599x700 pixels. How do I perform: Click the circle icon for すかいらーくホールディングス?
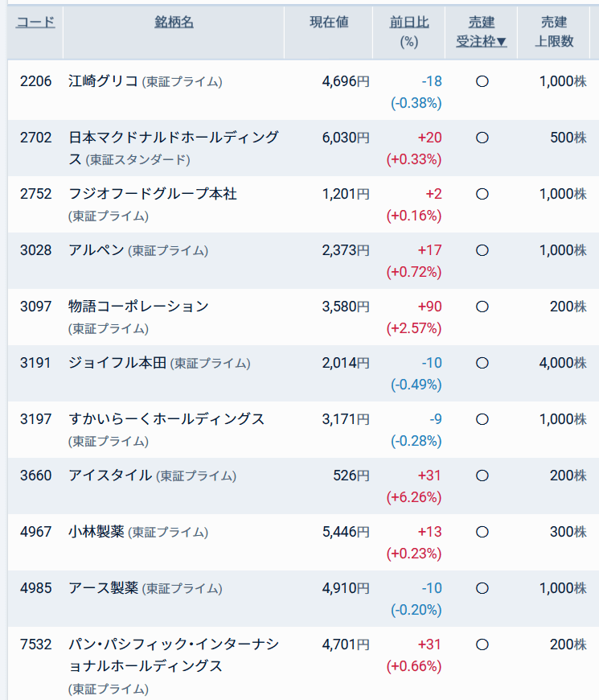coord(482,418)
